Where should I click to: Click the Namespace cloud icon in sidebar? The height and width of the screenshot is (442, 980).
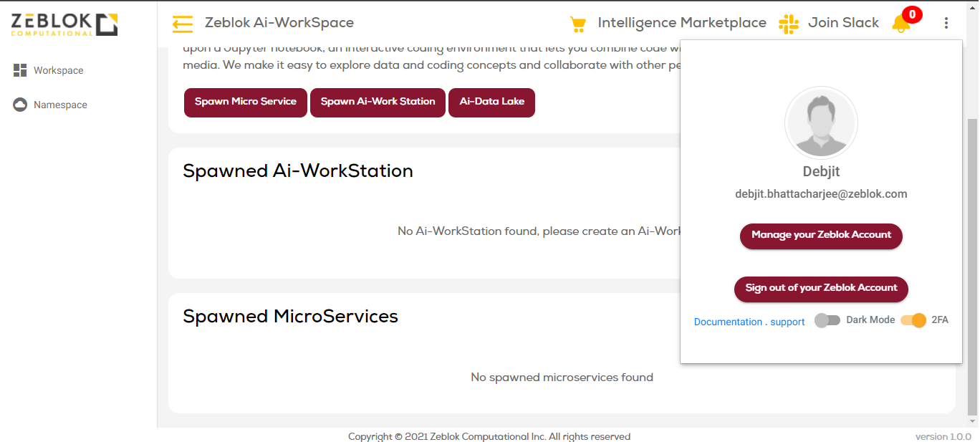[20, 105]
